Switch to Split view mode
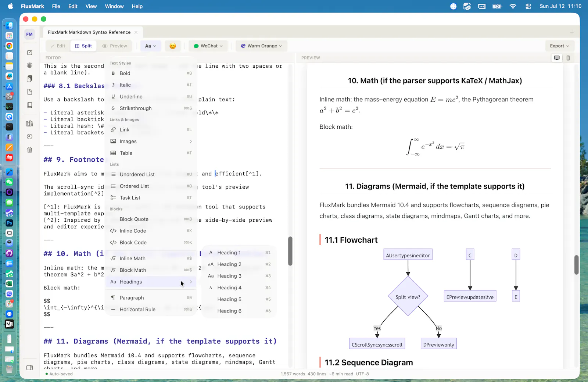The image size is (588, 382). [83, 46]
